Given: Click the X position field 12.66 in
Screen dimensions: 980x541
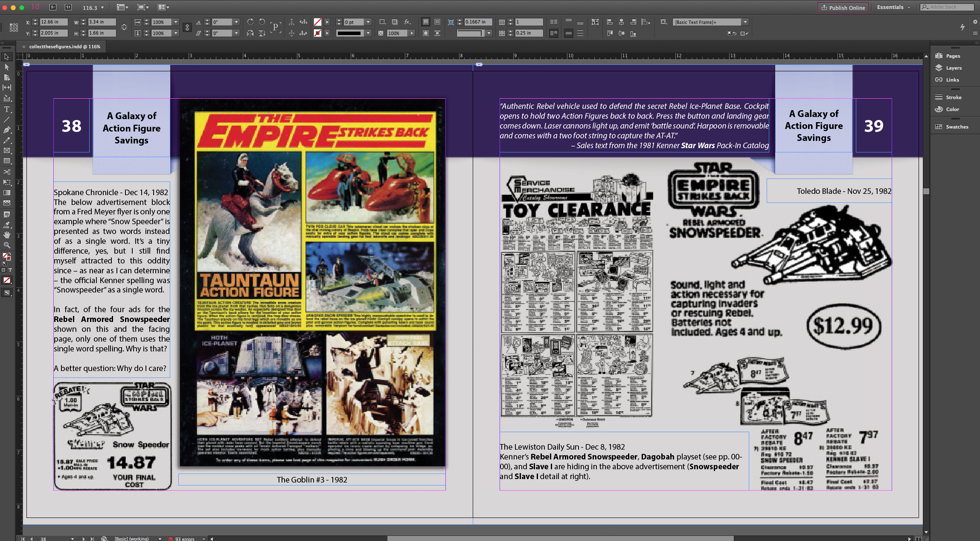Looking at the screenshot, I should coord(54,22).
